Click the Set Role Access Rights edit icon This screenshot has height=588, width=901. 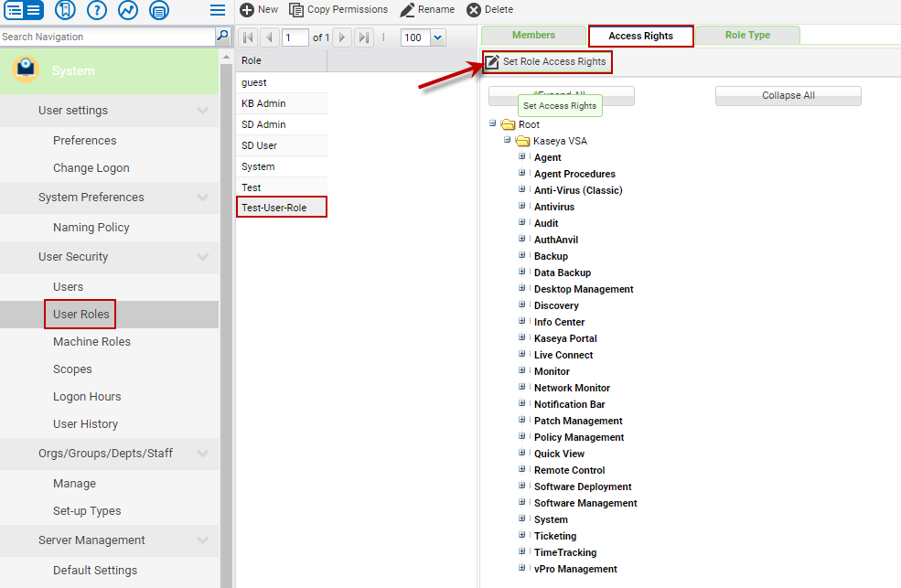tap(492, 61)
